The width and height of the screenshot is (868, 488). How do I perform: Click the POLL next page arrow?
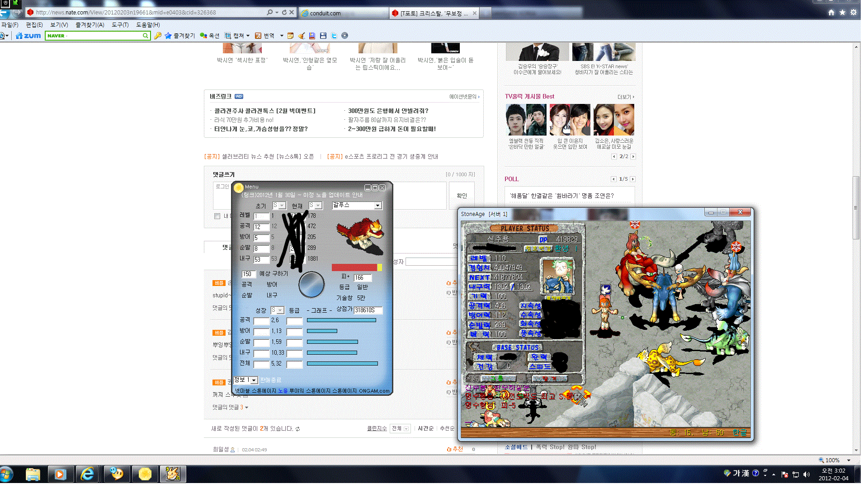(633, 179)
